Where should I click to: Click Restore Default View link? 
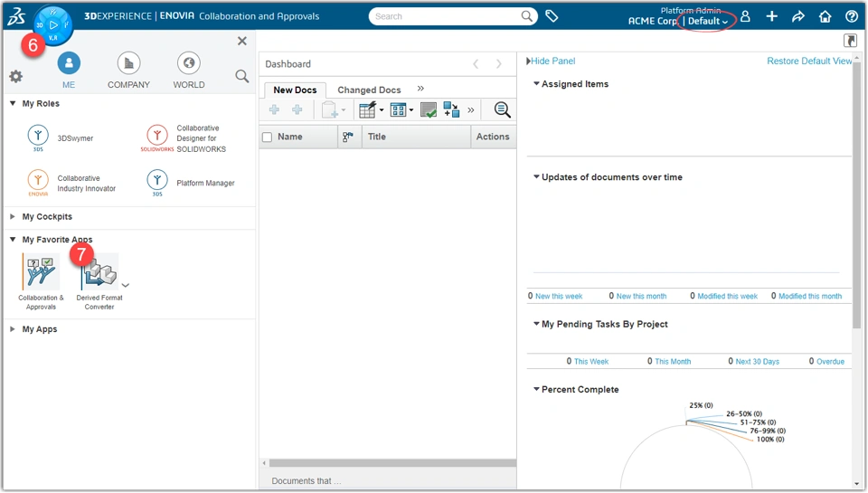click(x=809, y=61)
